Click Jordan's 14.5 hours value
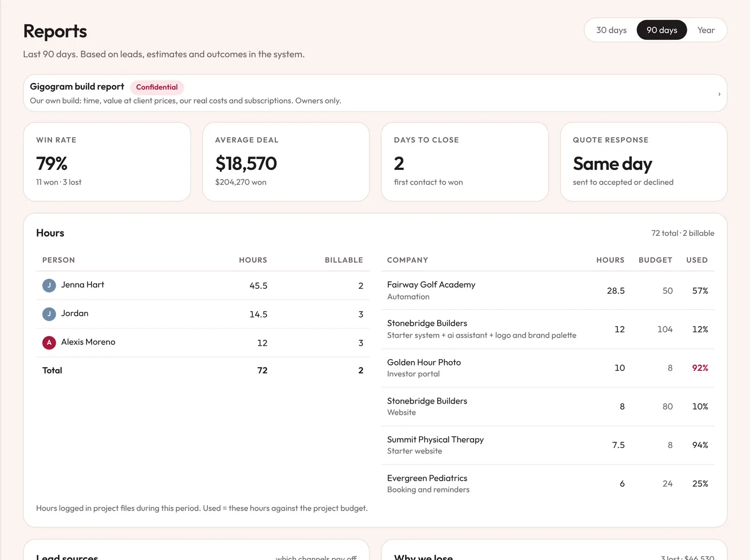750x560 pixels. click(258, 315)
